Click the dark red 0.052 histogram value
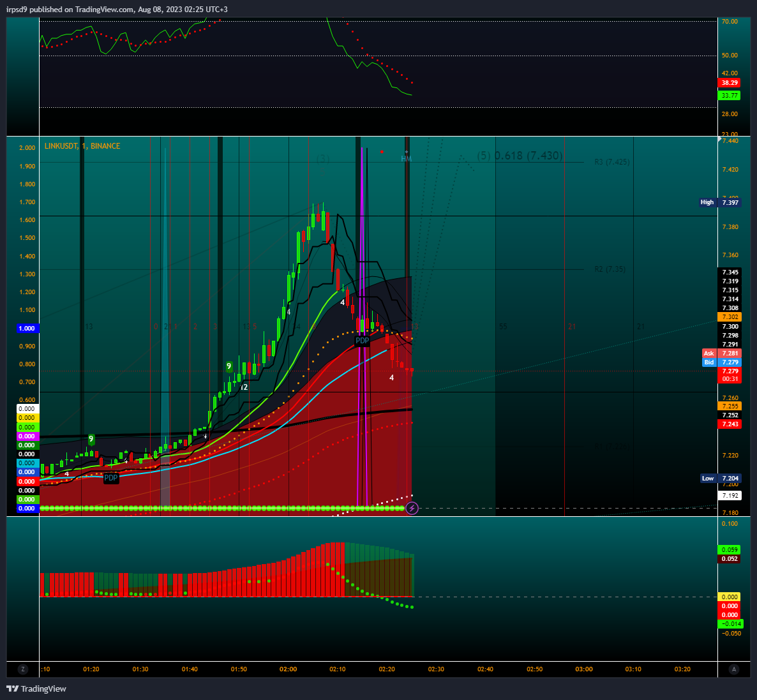The image size is (757, 700). coord(730,559)
